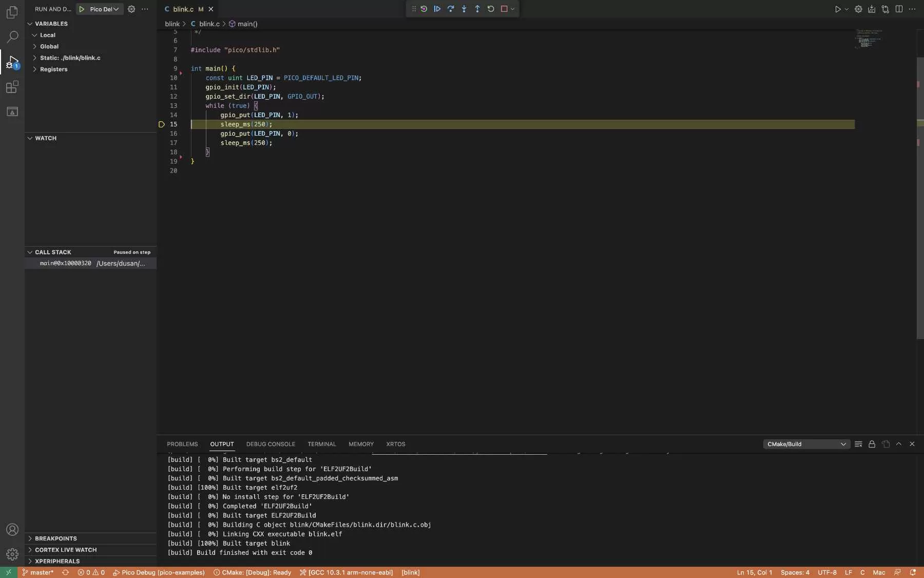Open the CMake/Build output channel dropdown
Screen dimensions: 924x578
pos(806,444)
